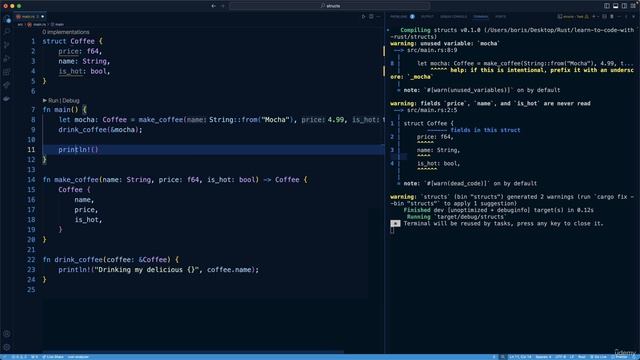Screen dimensions: 640x360
Task: Click the terminal task-reuse message icon
Action: (395, 224)
